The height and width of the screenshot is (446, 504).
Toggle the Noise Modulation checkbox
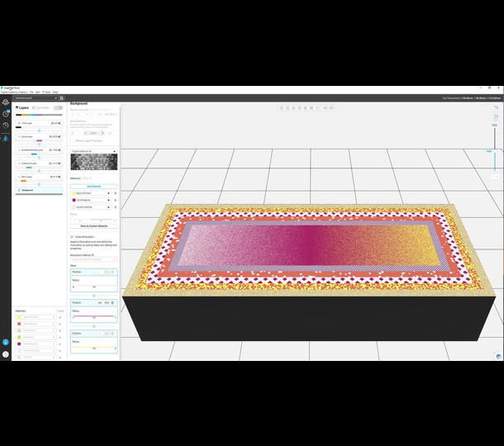[x=72, y=236]
